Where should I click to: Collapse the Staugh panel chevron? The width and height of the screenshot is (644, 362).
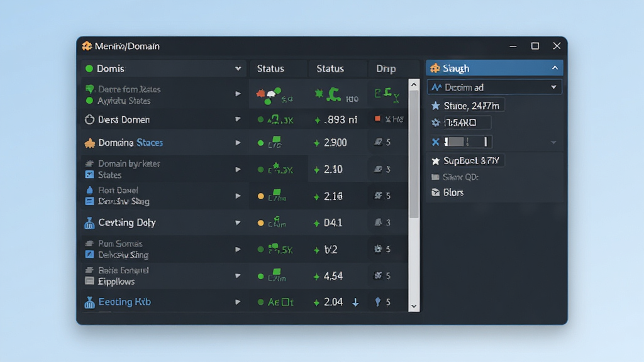click(x=555, y=68)
